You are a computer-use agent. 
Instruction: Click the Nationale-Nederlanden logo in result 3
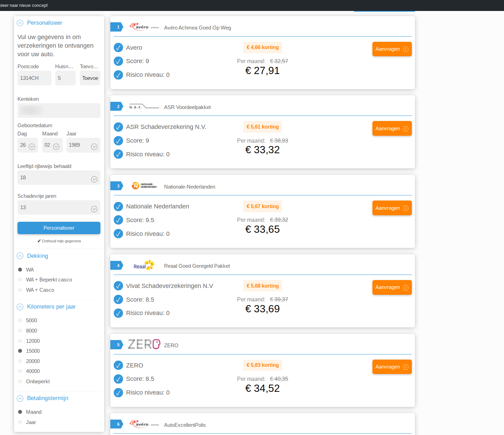tap(144, 186)
